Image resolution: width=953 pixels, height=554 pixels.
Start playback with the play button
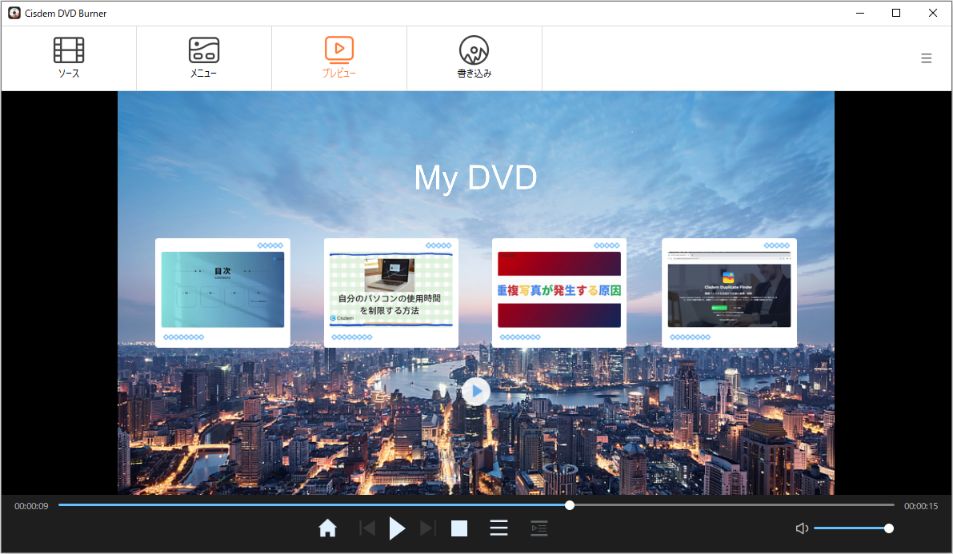click(x=397, y=528)
